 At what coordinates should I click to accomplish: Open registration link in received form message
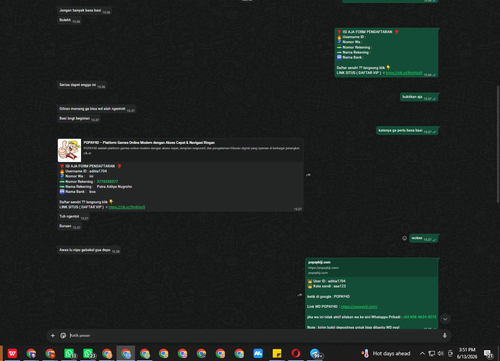pos(127,207)
